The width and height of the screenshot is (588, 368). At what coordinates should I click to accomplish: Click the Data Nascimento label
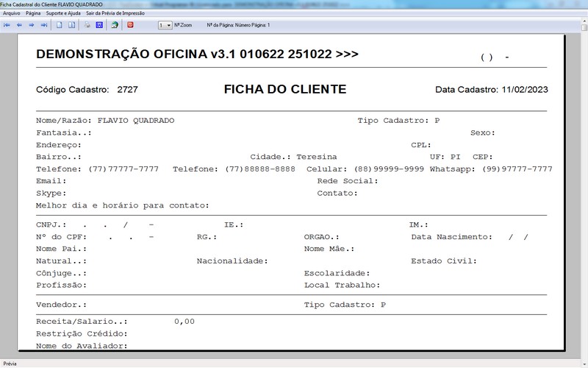(452, 237)
